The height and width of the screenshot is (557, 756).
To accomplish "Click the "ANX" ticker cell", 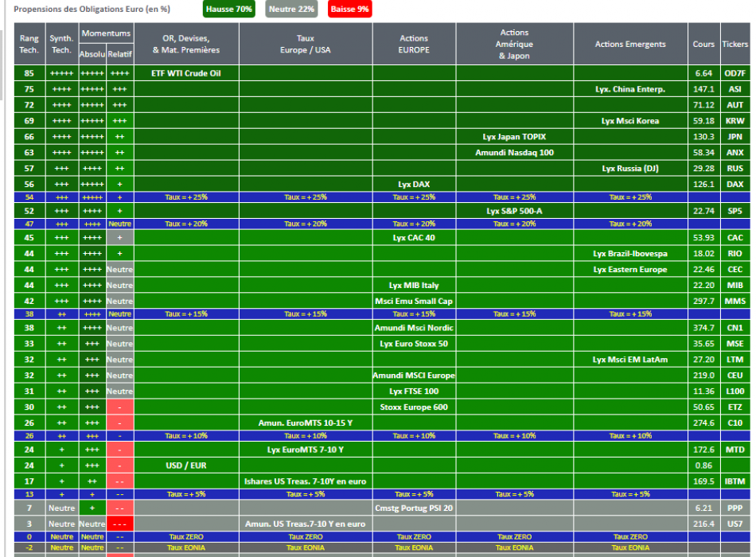I will (735, 153).
